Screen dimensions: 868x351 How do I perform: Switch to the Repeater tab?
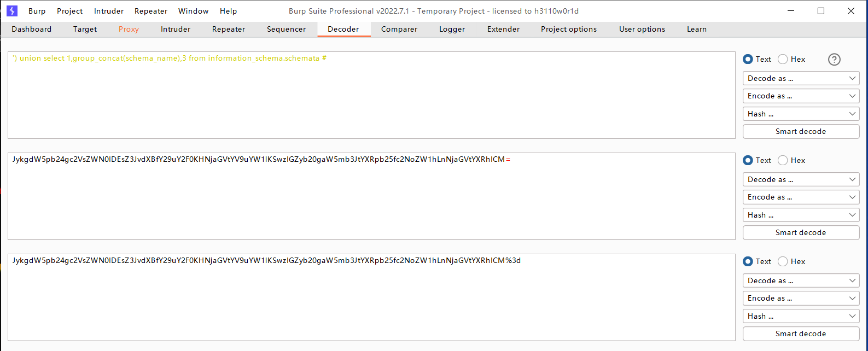point(229,29)
